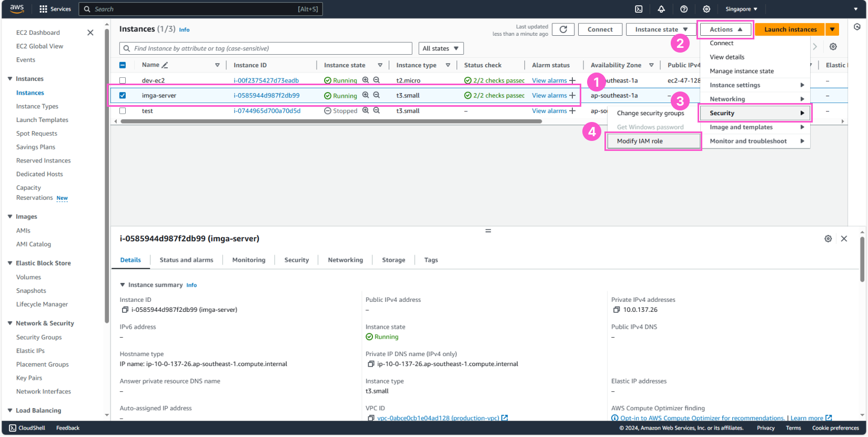This screenshot has width=868, height=437.
Task: Zoom in on the dev-ec2 instance state
Action: click(366, 80)
